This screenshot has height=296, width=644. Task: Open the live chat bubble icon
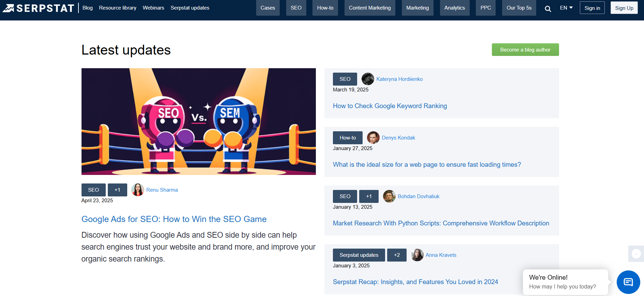pyautogui.click(x=628, y=282)
